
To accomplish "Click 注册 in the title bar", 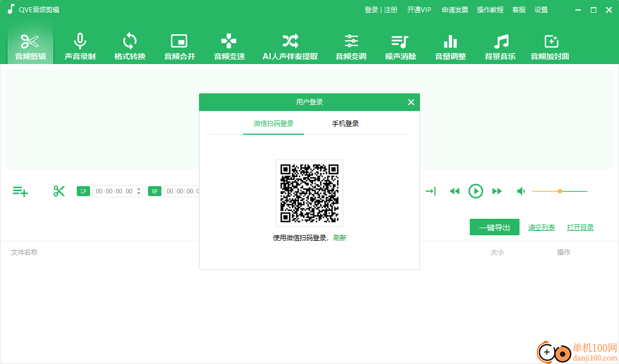I will pyautogui.click(x=390, y=10).
